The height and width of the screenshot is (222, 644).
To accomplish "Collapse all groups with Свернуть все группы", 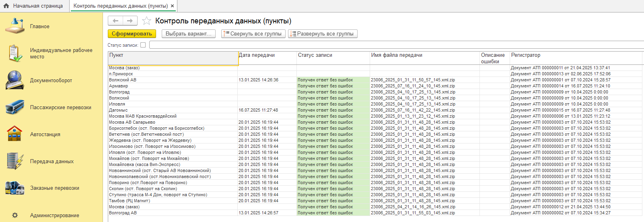I will tap(253, 34).
